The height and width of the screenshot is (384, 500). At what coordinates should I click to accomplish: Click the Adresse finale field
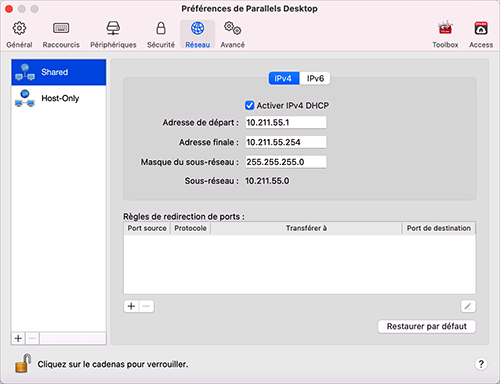pyautogui.click(x=286, y=142)
